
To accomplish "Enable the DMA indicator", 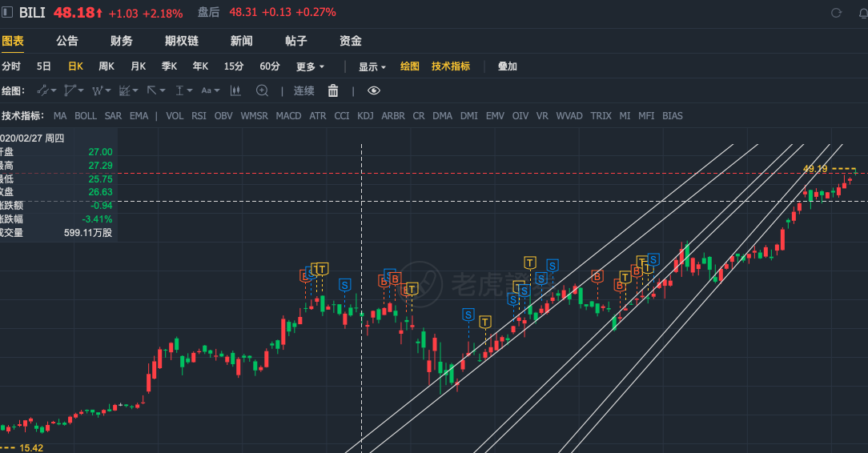I will click(442, 116).
